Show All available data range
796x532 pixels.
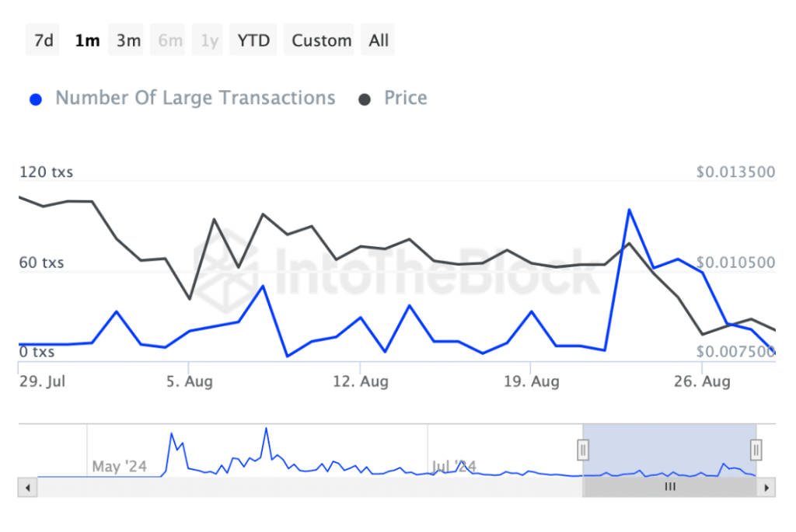[379, 40]
